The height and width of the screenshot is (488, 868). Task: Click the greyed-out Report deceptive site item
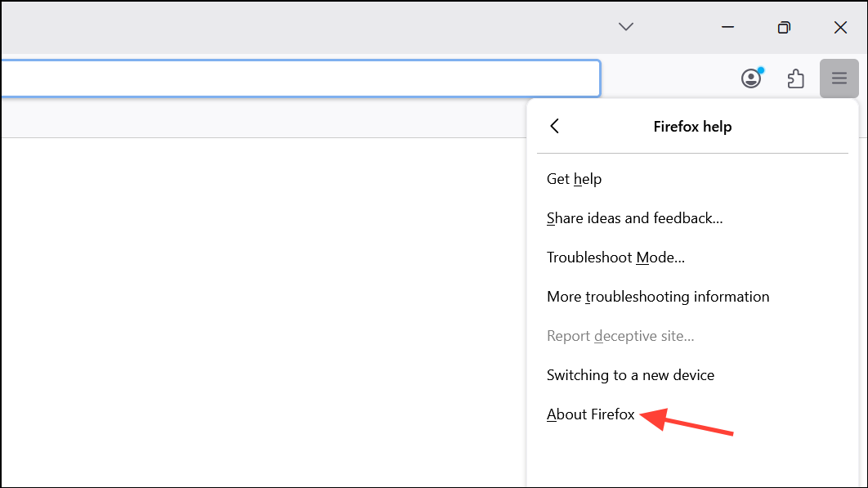tap(620, 336)
